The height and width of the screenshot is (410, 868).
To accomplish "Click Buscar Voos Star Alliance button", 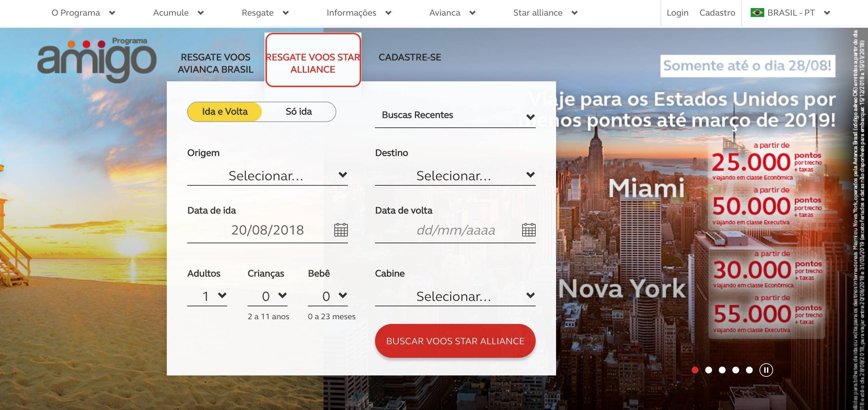I will 455,341.
